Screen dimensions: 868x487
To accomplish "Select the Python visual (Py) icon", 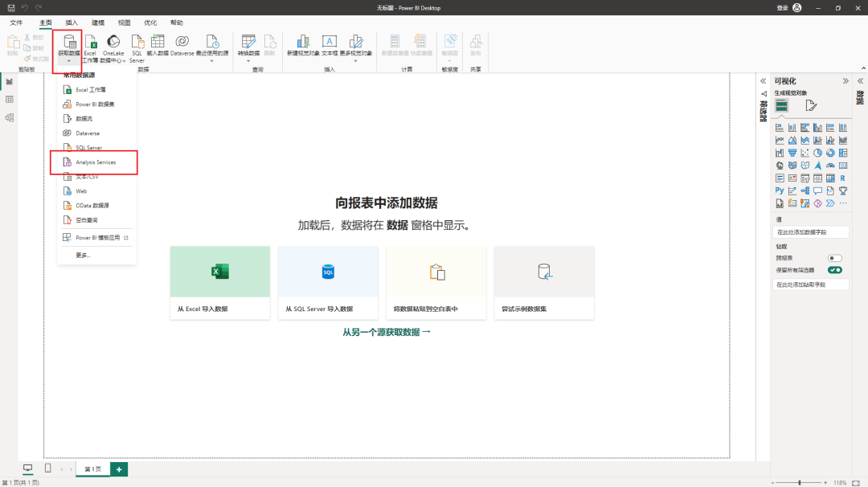I will point(780,191).
